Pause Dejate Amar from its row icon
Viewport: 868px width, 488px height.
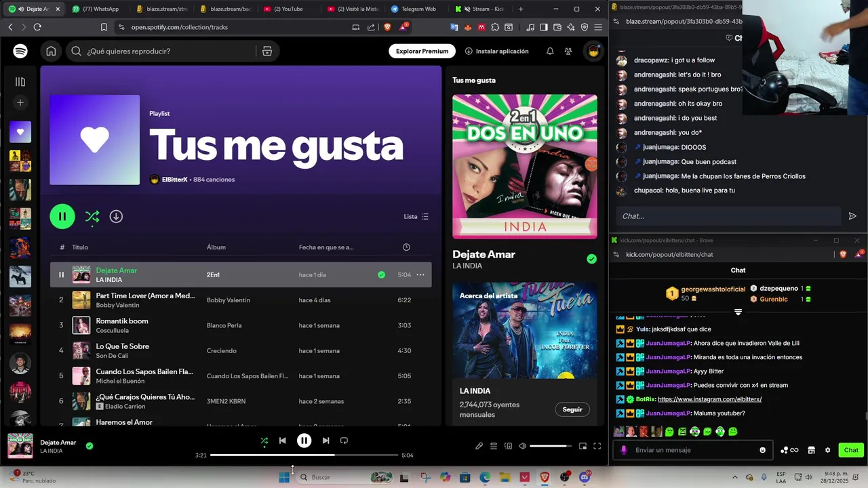61,274
